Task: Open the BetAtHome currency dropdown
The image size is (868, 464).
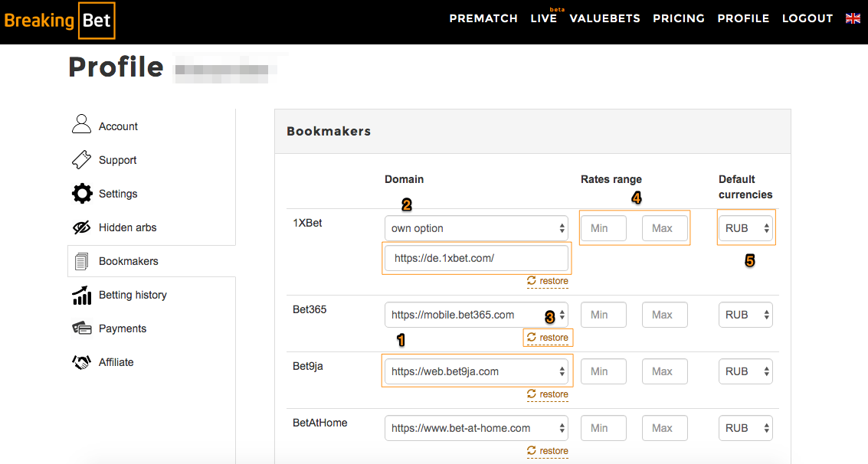Action: (x=745, y=428)
